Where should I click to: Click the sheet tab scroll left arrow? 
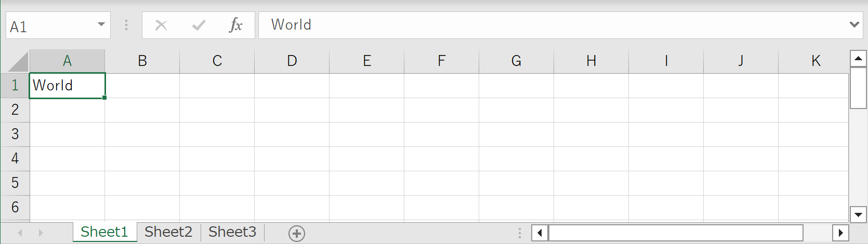pyautogui.click(x=20, y=233)
